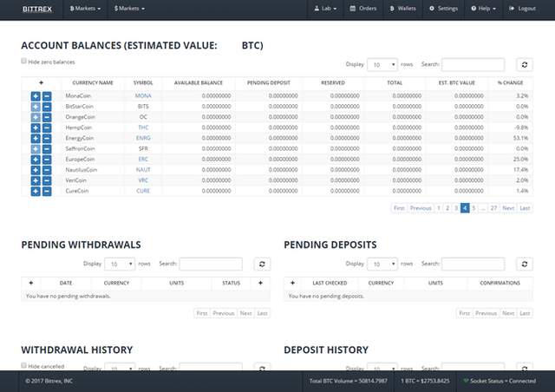Refresh the Pending Withdrawals table
The height and width of the screenshot is (392, 555).
pos(262,265)
